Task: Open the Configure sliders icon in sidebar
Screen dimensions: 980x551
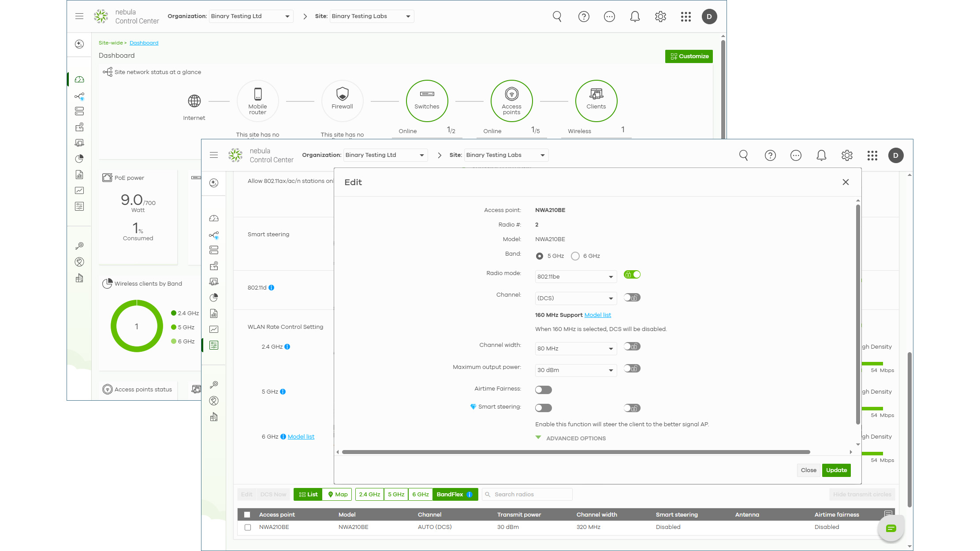Action: pos(214,345)
